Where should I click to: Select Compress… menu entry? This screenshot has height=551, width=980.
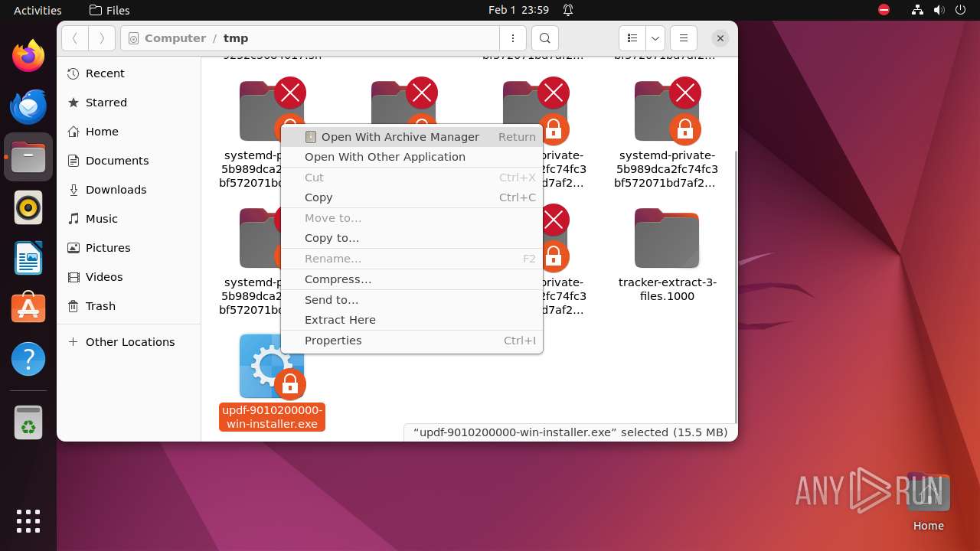412,279
